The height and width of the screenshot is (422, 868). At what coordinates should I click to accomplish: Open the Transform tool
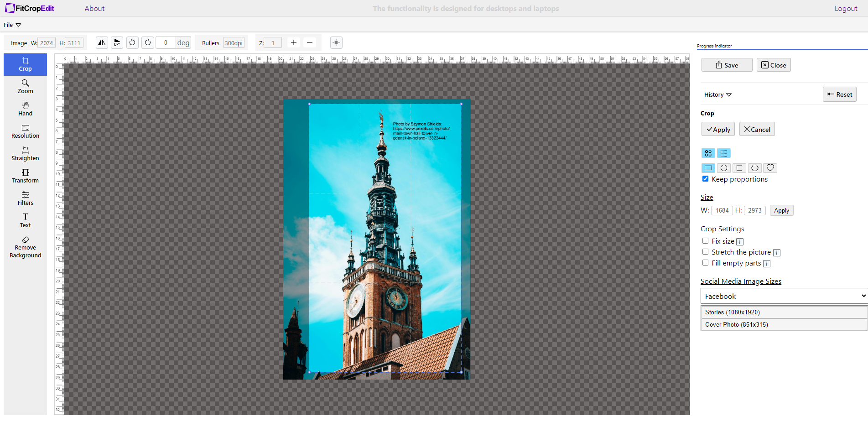tap(25, 176)
